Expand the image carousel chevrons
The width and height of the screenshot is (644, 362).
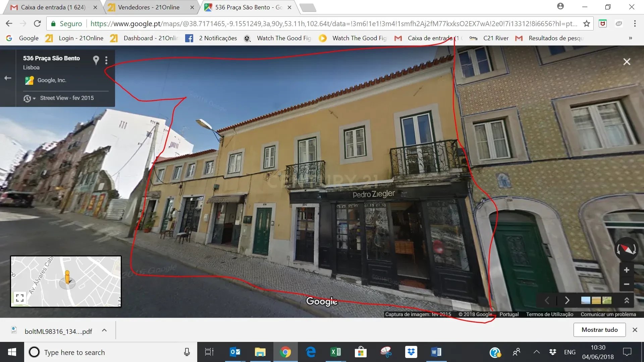click(627, 300)
